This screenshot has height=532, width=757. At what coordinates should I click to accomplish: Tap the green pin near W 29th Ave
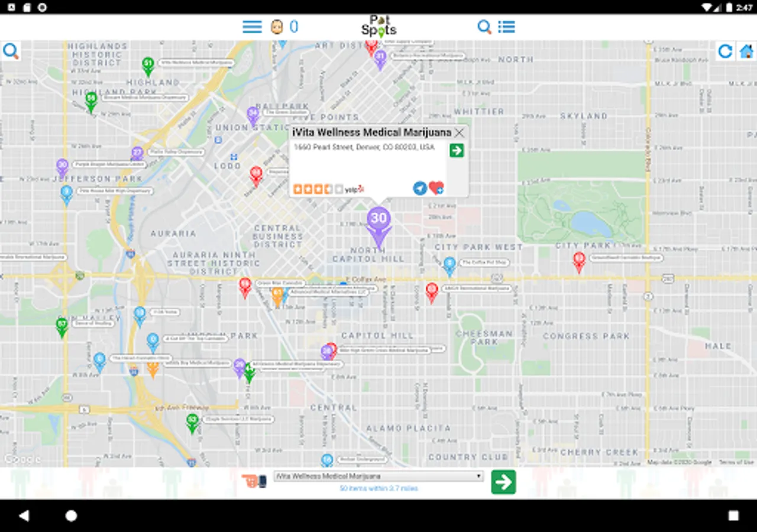click(91, 102)
